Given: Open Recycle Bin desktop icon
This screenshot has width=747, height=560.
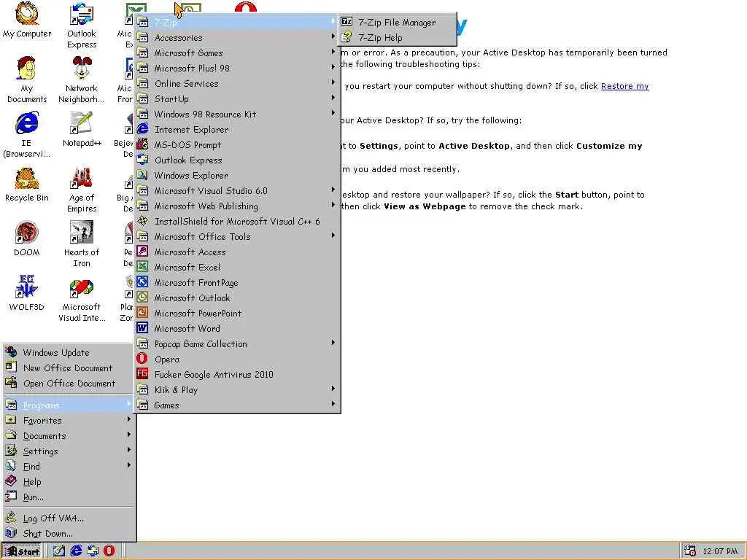Looking at the screenshot, I should pos(27,184).
